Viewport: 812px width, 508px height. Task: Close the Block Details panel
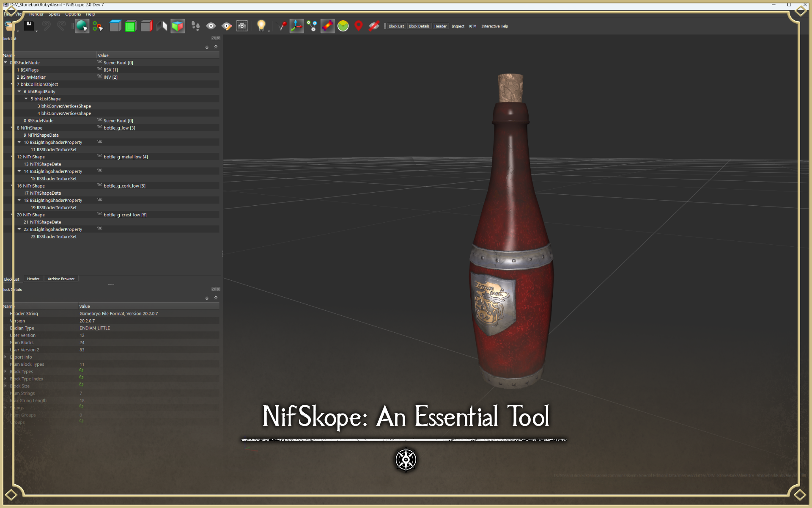[219, 289]
